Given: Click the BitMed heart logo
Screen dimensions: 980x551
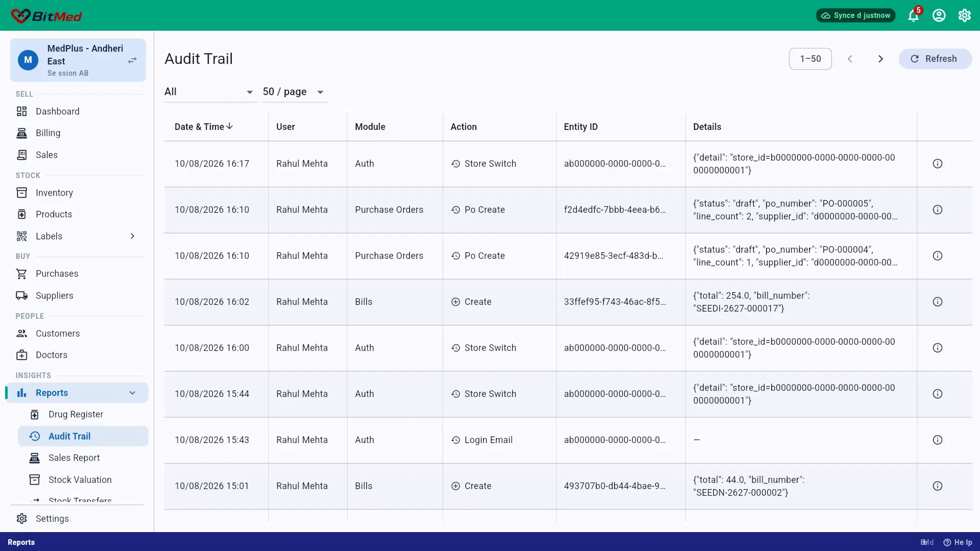Looking at the screenshot, I should pyautogui.click(x=20, y=16).
